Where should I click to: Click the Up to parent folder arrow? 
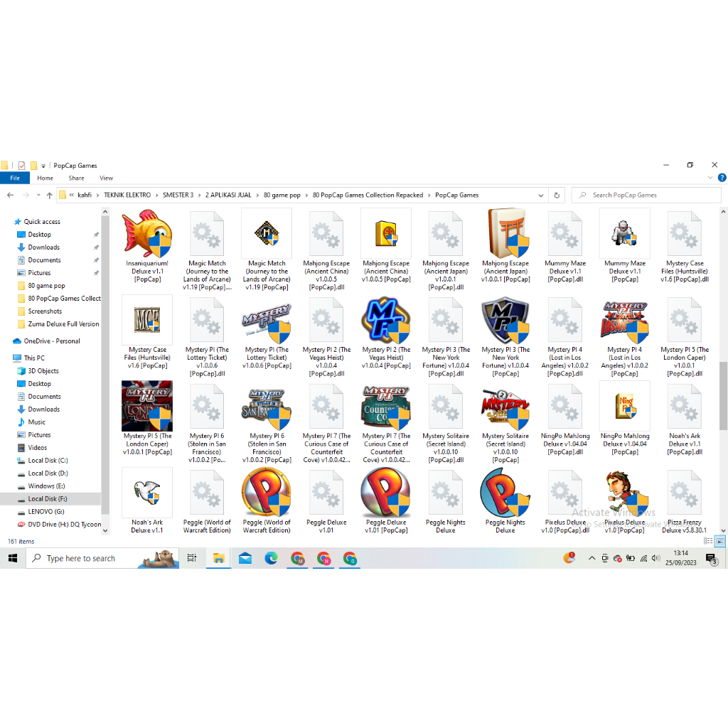(x=49, y=196)
